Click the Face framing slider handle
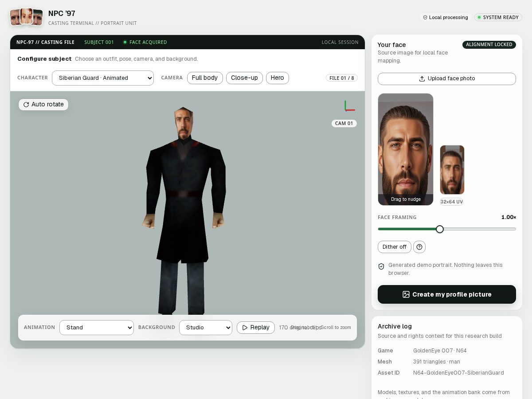Viewport: 532px width, 399px height. pos(440,229)
